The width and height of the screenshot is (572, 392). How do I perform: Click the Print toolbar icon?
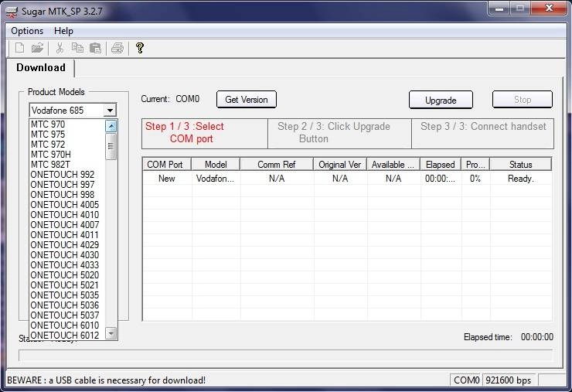pyautogui.click(x=117, y=48)
